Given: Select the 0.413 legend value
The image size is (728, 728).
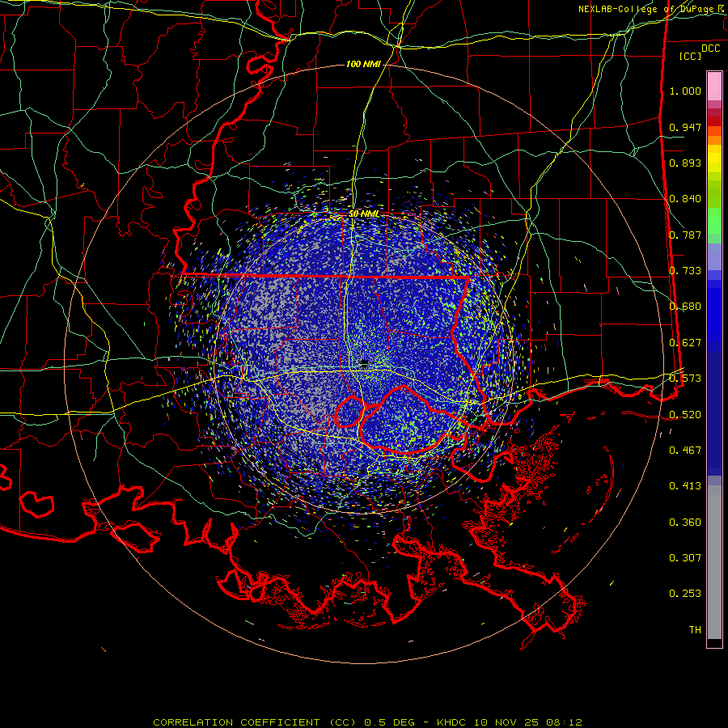Looking at the screenshot, I should click(x=685, y=486).
